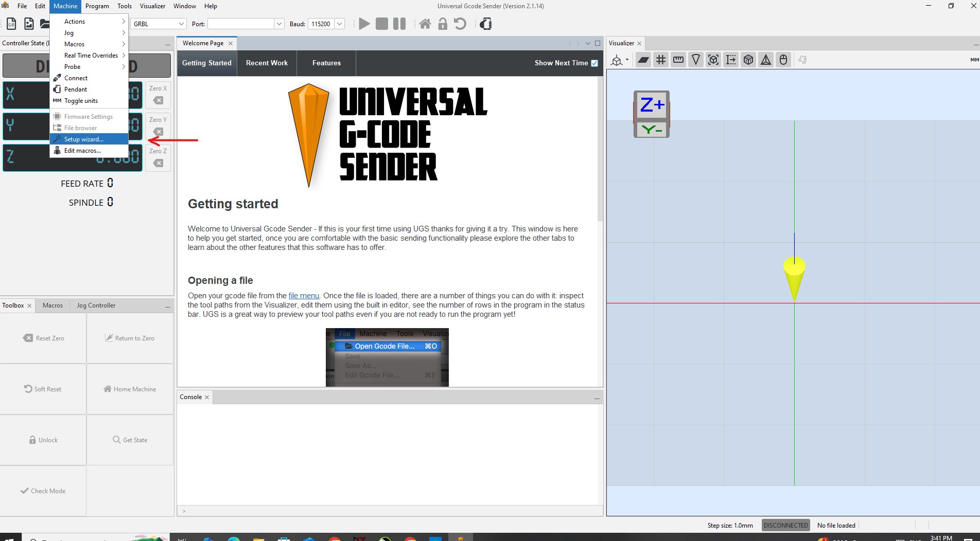This screenshot has height=541, width=980.
Task: Click the Zero X button
Action: click(x=158, y=94)
